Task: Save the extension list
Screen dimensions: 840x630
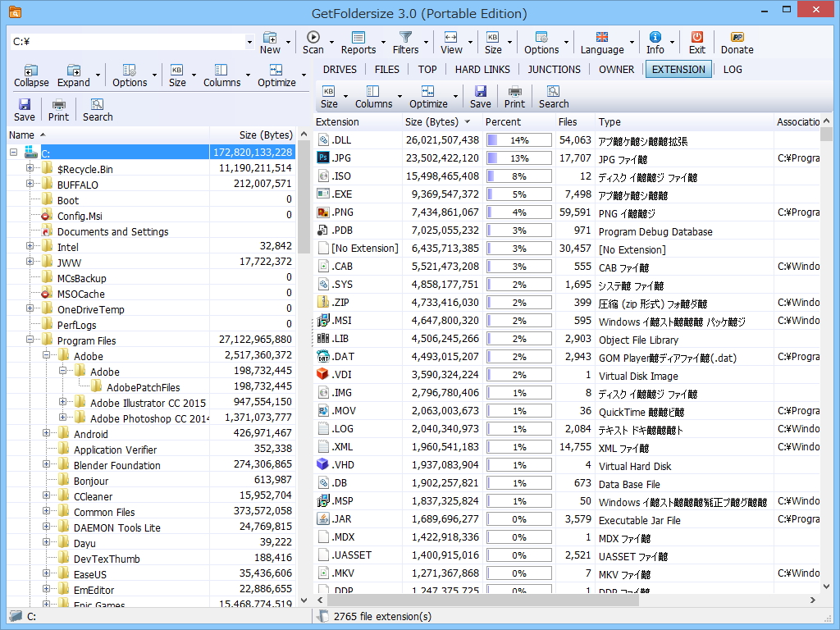Action: pos(480,97)
